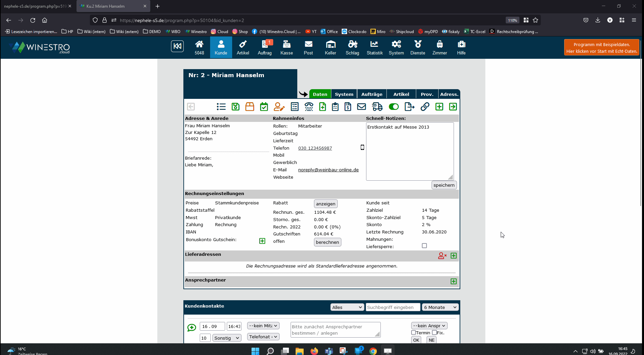Click the chain link icon

[x=425, y=107]
